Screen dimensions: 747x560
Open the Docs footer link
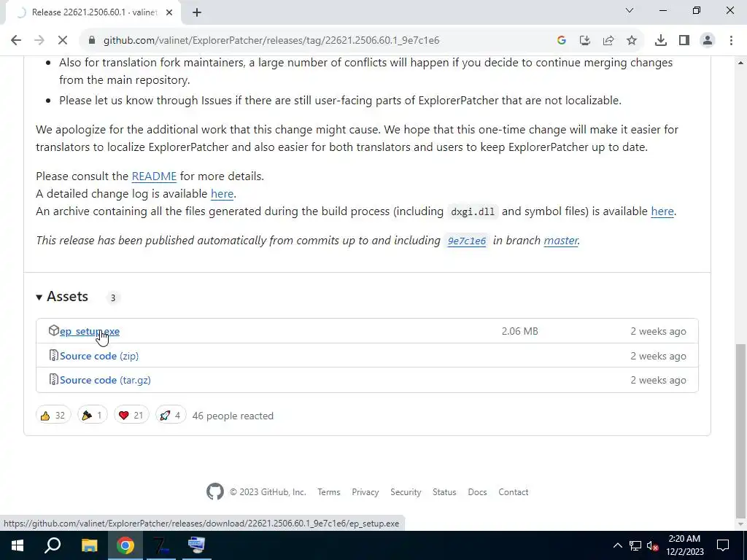click(x=477, y=492)
